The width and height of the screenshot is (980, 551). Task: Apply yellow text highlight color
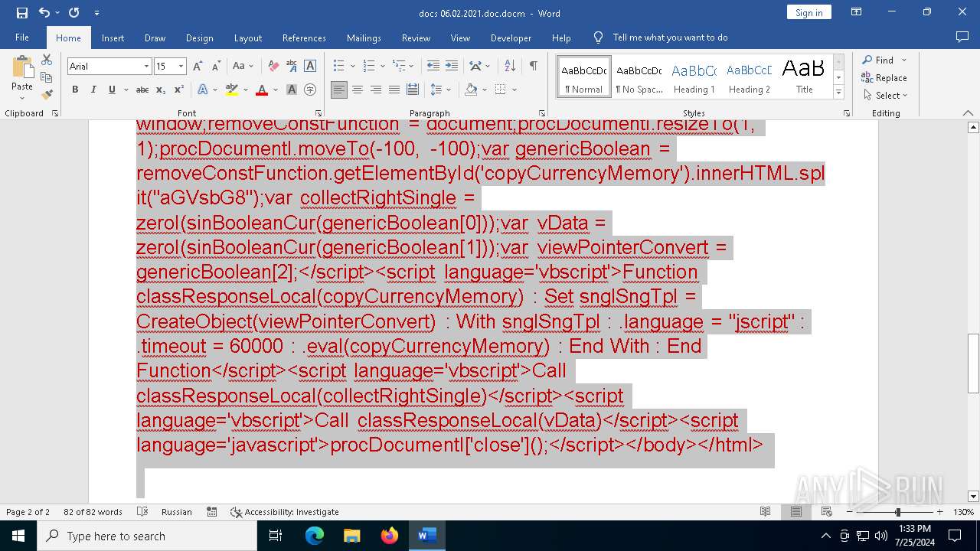pos(232,90)
